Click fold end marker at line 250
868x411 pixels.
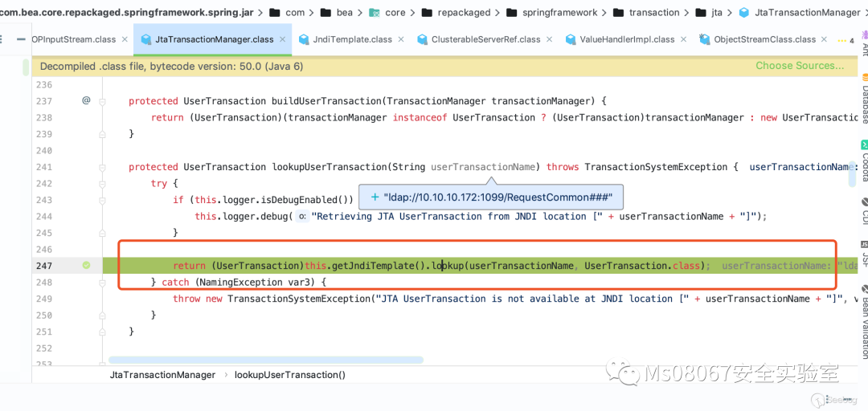tap(102, 315)
